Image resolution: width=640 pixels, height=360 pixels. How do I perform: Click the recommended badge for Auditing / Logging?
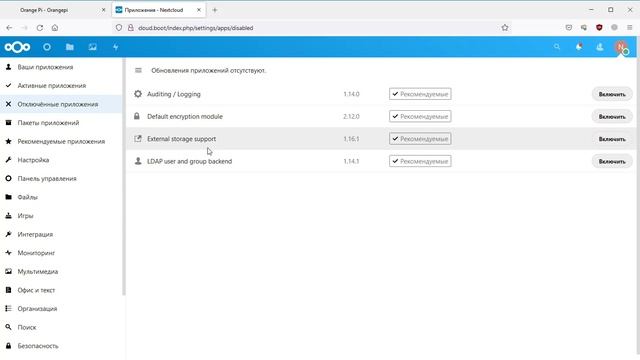coord(420,94)
